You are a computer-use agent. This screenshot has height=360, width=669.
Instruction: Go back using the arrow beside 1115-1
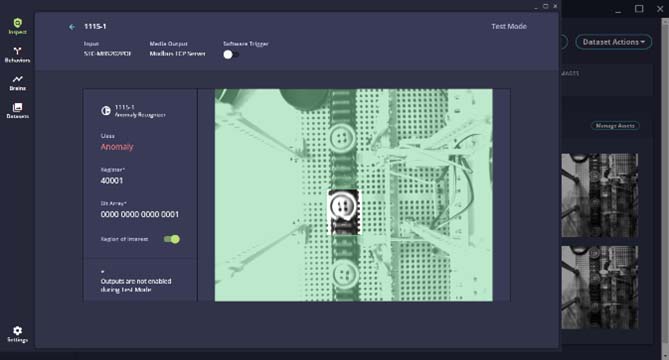72,27
